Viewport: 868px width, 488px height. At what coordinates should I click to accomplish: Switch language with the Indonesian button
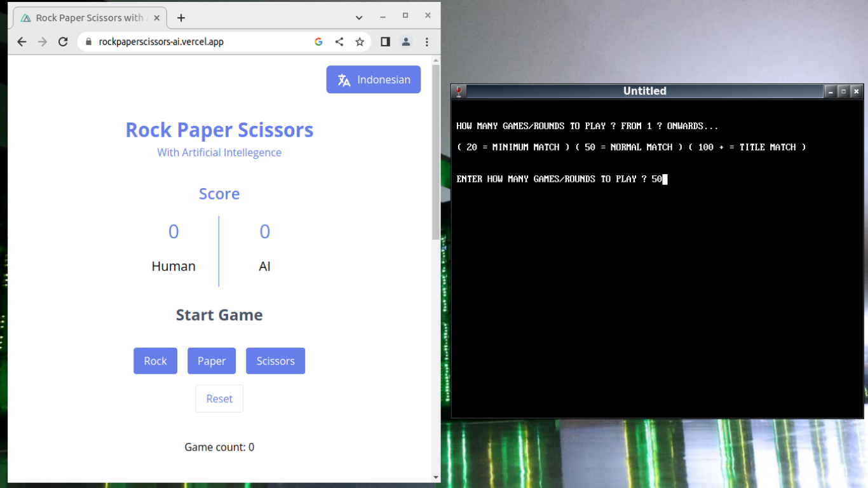[x=374, y=79]
